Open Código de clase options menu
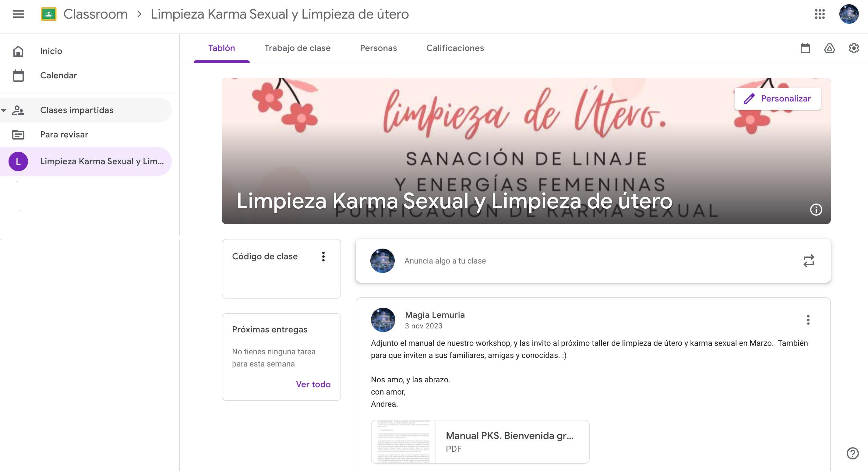Viewport: 868px width, 471px height. pos(323,257)
